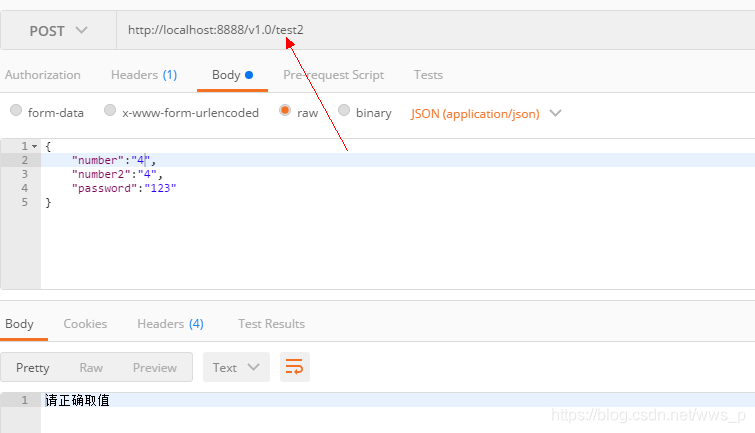Select the request Body tab

[x=232, y=75]
